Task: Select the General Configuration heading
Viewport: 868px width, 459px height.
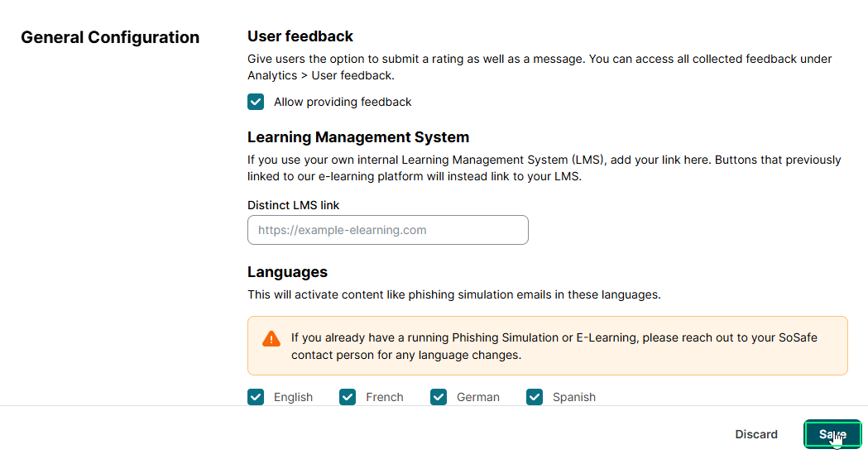Action: [x=110, y=37]
